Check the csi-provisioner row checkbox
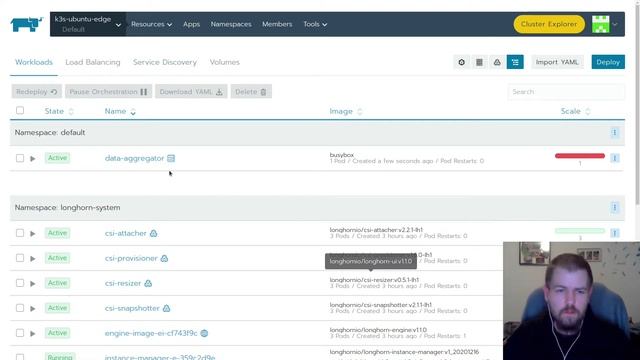 click(x=20, y=258)
